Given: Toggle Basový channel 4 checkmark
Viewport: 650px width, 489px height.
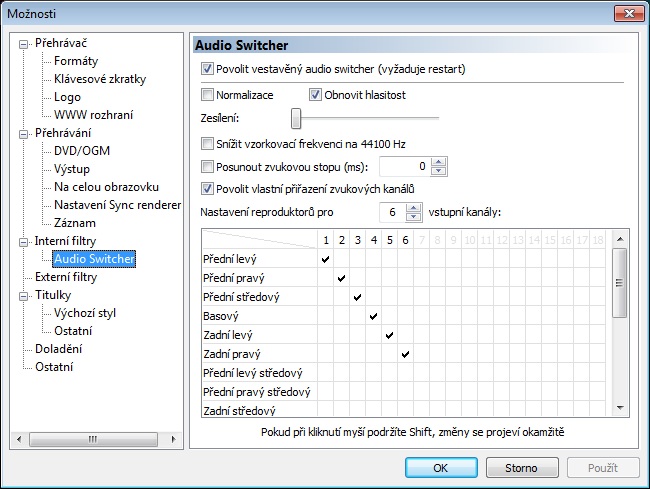Looking at the screenshot, I should pos(374,316).
